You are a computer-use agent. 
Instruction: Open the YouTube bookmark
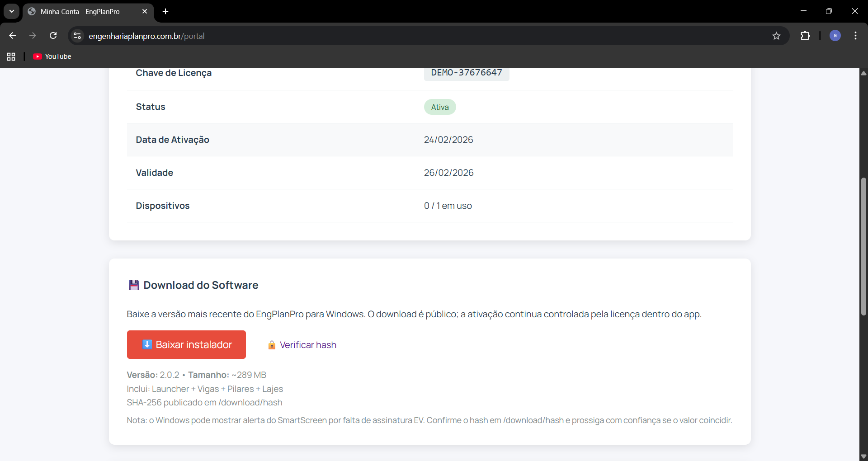tap(52, 56)
